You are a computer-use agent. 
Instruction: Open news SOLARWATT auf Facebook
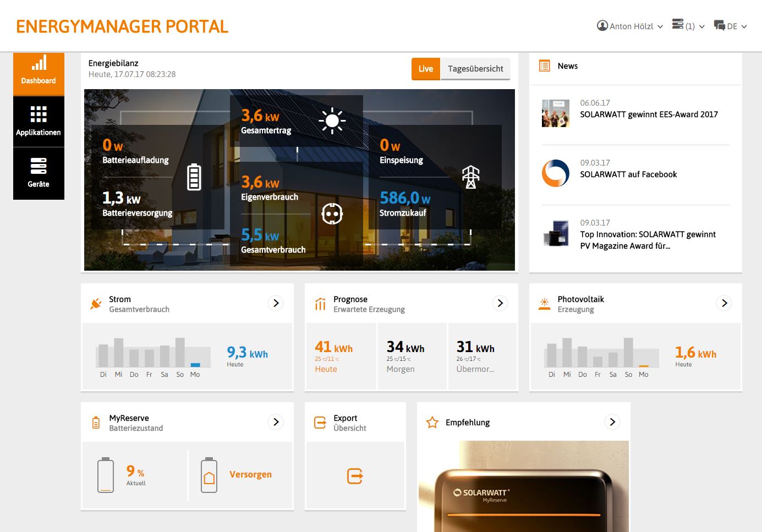pyautogui.click(x=628, y=174)
